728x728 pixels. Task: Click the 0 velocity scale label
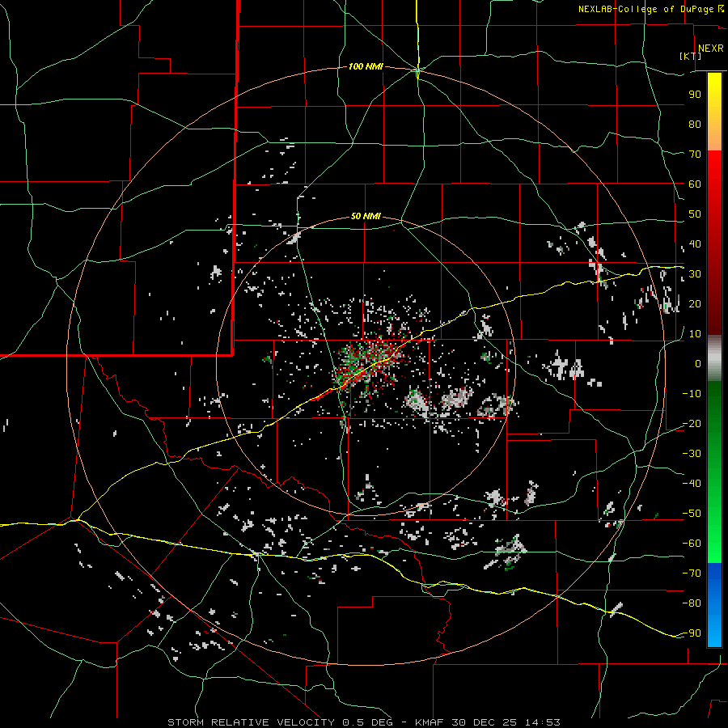pos(698,363)
